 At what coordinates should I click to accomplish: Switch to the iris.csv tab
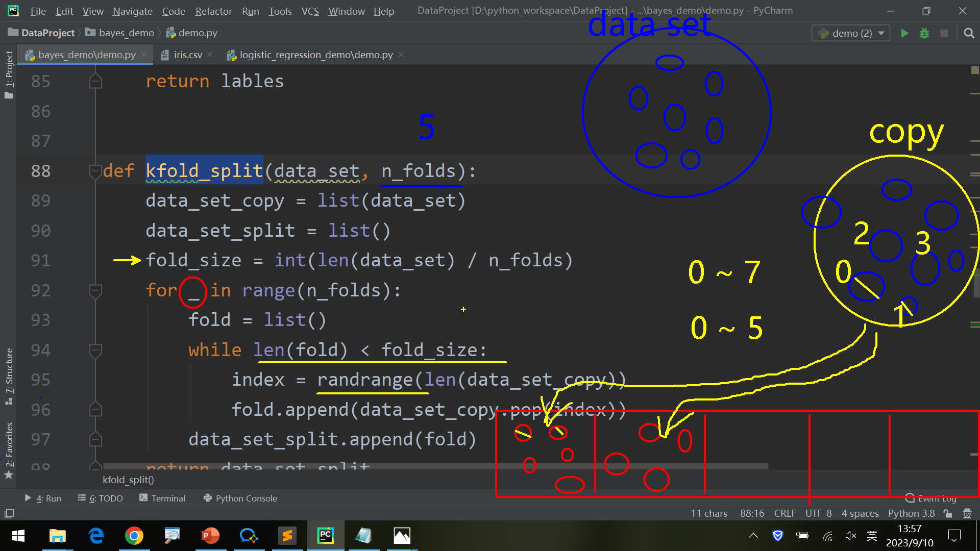click(187, 55)
